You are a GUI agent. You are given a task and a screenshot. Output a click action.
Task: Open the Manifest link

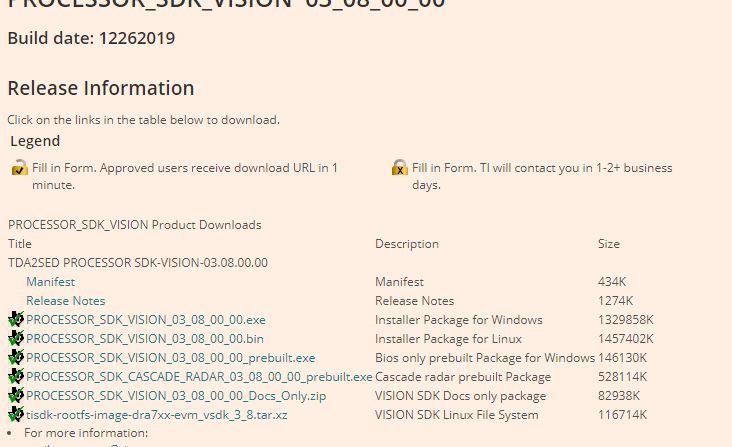coord(50,282)
